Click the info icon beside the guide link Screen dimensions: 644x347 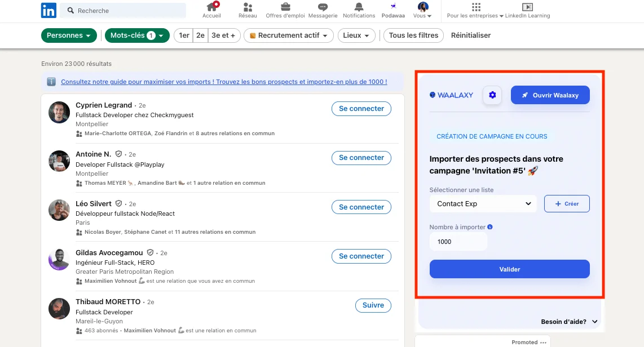[51, 82]
